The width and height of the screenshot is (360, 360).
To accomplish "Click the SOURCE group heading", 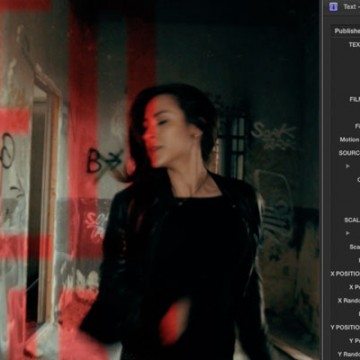I will coord(349,153).
